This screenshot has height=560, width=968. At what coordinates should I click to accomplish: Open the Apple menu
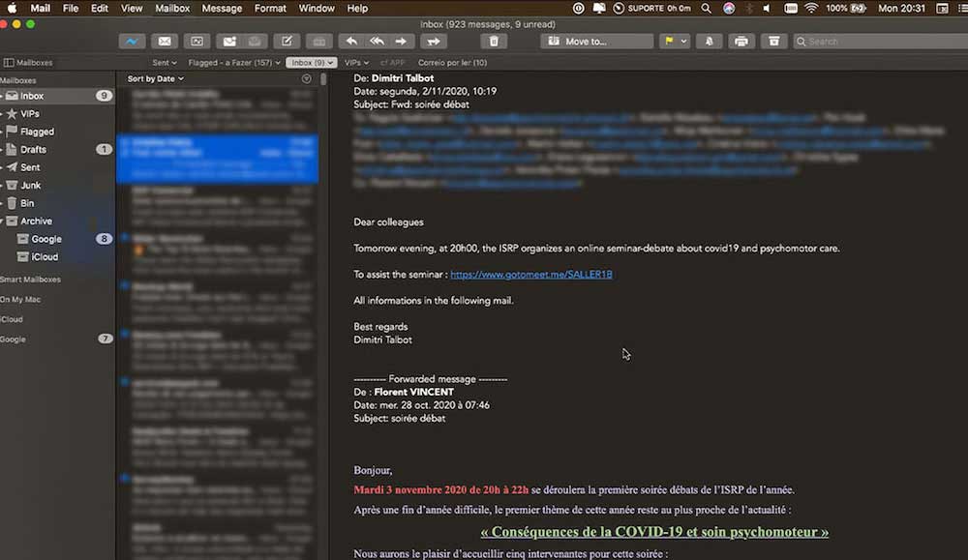(x=12, y=8)
